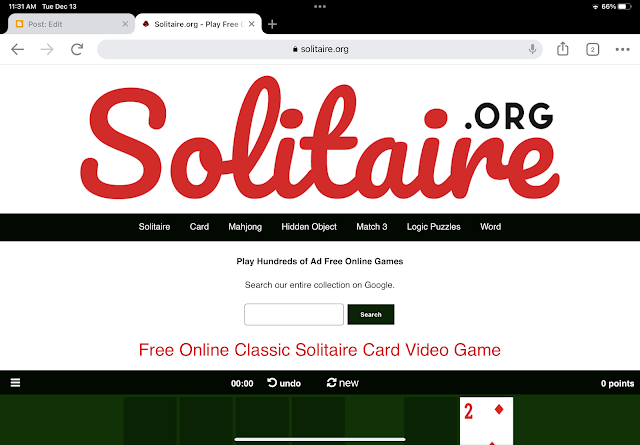This screenshot has width=640, height=445.
Task: Undo the last solitaire move
Action: pos(284,383)
